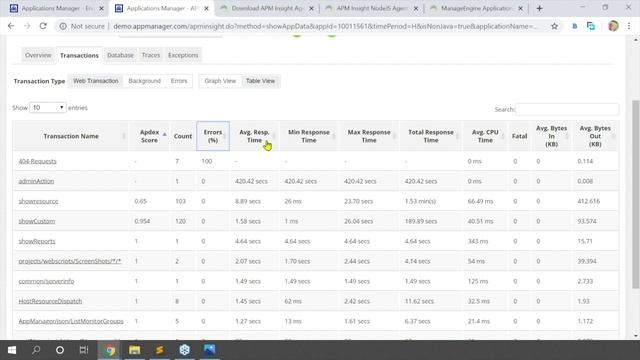Select Web Transaction type
The height and width of the screenshot is (360, 640).
tap(96, 81)
